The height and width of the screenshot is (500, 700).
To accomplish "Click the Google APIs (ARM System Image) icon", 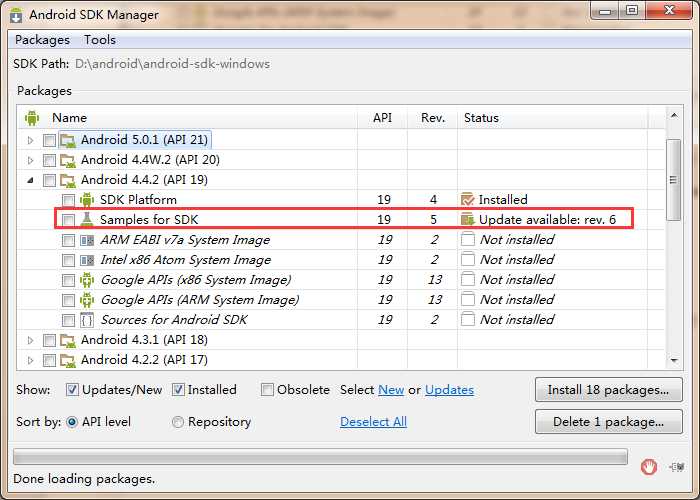I will (x=87, y=300).
